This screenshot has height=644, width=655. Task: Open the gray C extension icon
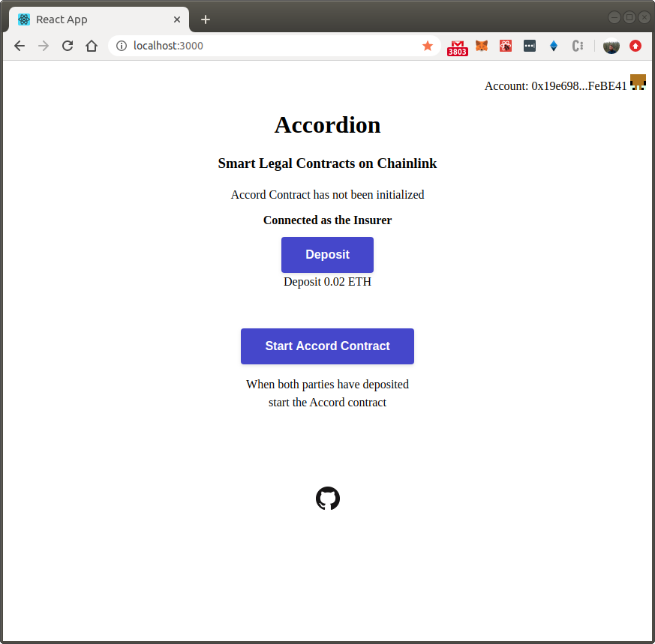578,46
